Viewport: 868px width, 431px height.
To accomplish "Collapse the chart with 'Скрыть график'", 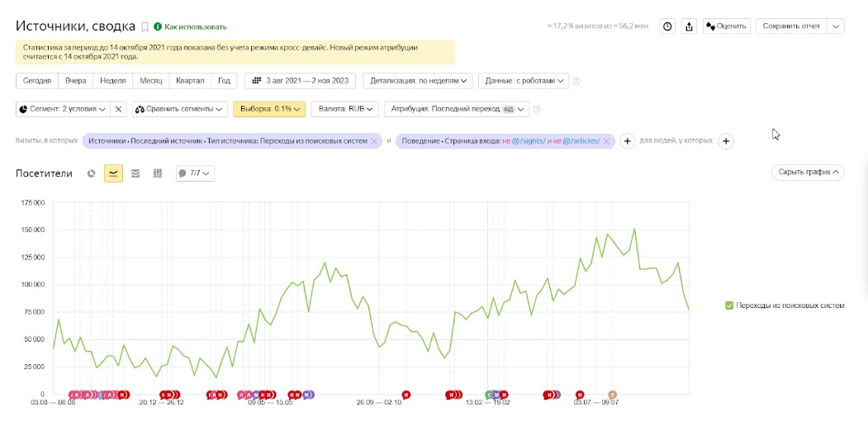I will pyautogui.click(x=808, y=173).
